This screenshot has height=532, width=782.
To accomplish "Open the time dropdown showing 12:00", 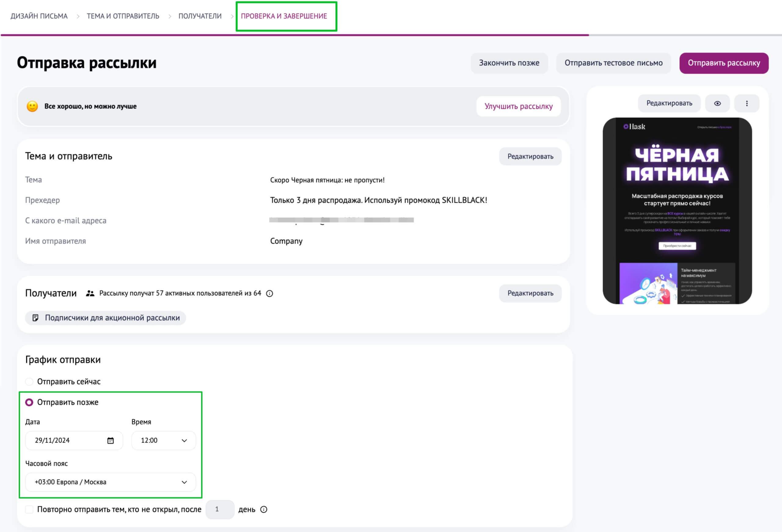I will pyautogui.click(x=163, y=440).
